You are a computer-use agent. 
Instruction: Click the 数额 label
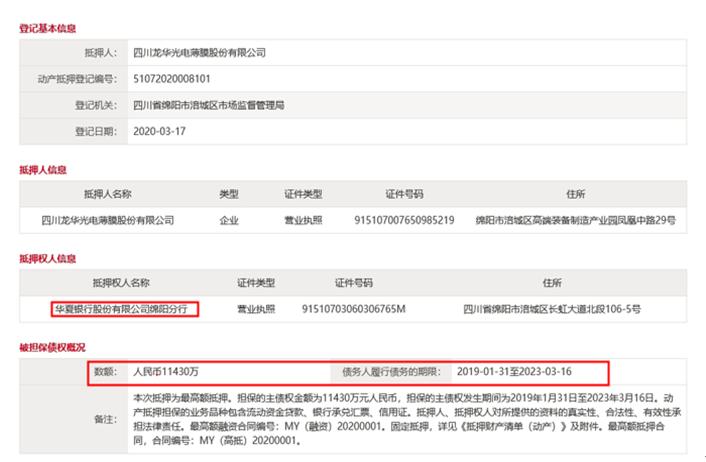click(x=105, y=371)
